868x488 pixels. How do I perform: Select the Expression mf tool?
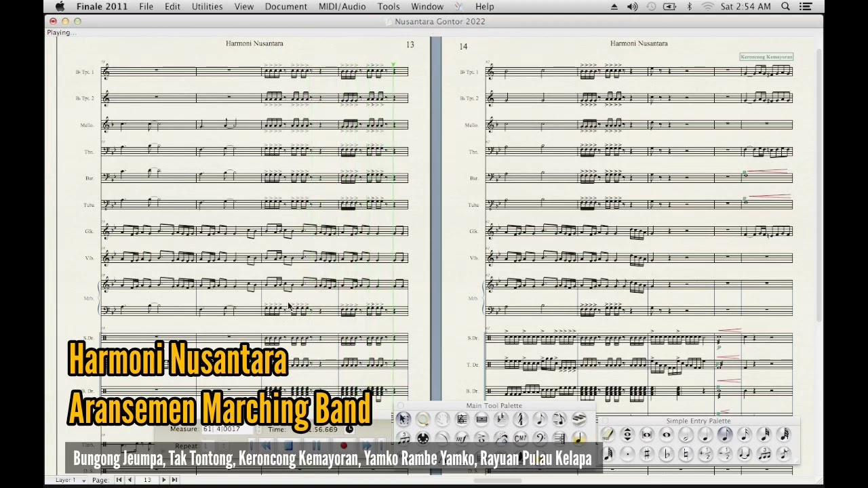pyautogui.click(x=462, y=439)
